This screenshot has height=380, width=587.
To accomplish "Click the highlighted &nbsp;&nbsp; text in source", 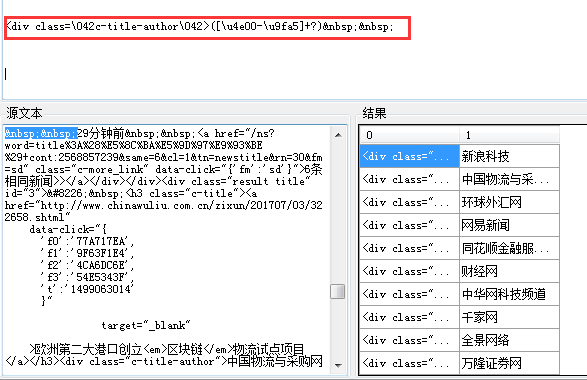I will pyautogui.click(x=41, y=133).
